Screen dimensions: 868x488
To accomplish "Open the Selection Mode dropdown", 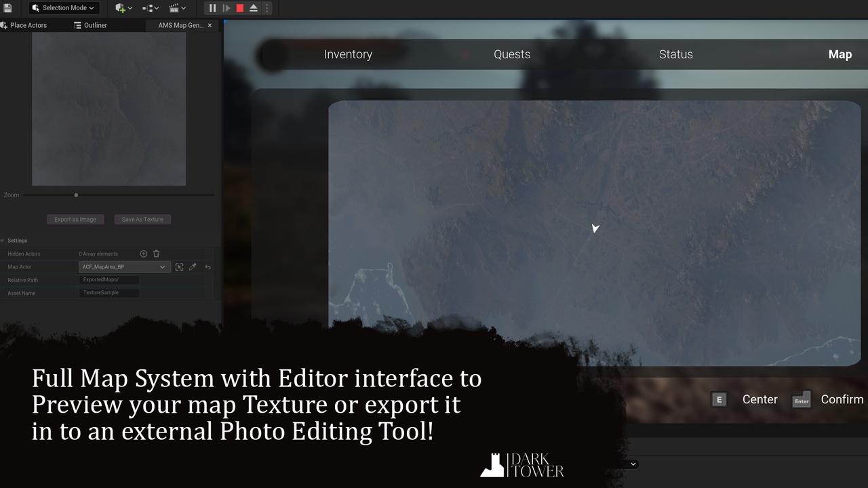I will (x=64, y=8).
